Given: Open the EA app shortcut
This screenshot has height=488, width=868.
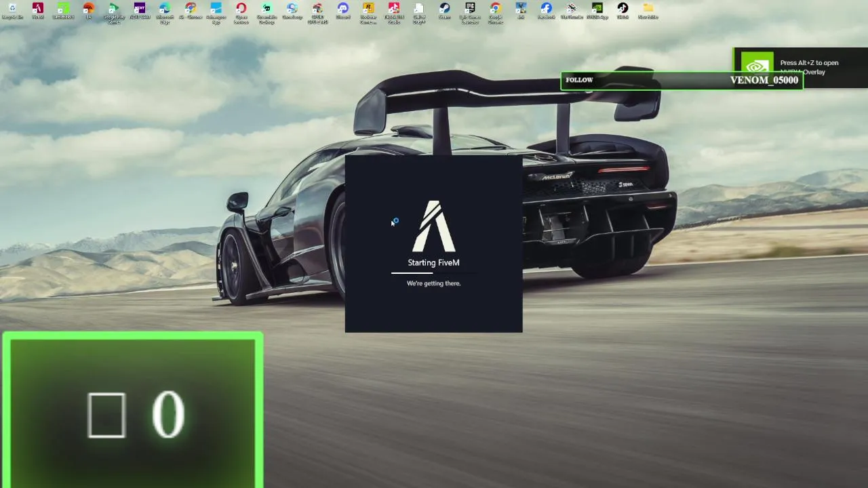Looking at the screenshot, I should pos(89,12).
